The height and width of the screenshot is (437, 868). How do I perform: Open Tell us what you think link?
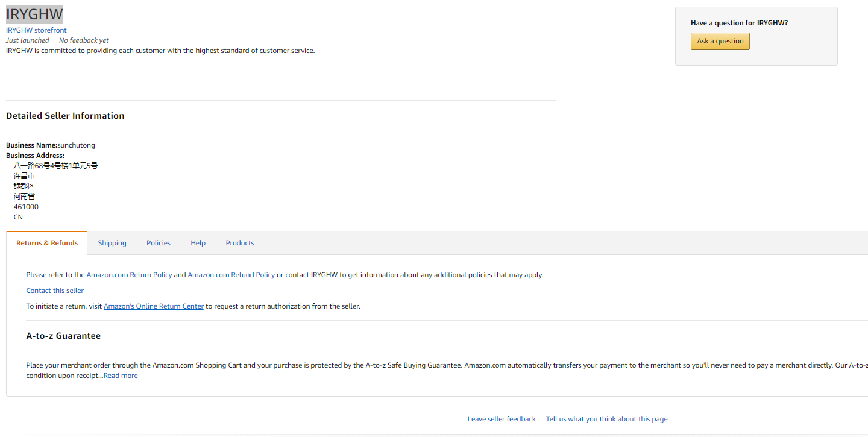606,419
